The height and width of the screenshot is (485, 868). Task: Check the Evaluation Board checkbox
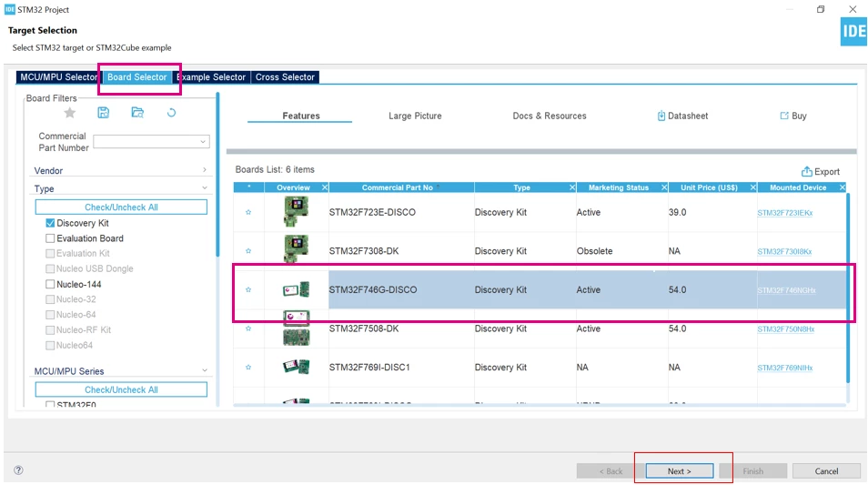50,238
